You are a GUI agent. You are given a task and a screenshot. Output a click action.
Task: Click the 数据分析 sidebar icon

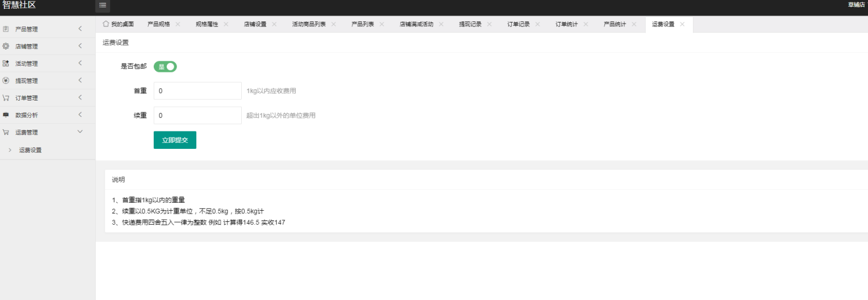pos(6,115)
